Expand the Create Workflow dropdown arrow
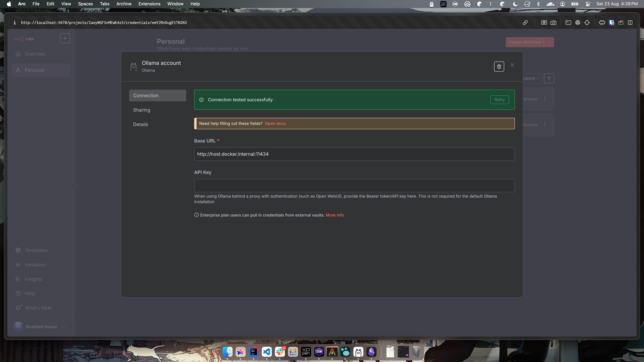Screen dimensions: 644x362 (x=549, y=42)
